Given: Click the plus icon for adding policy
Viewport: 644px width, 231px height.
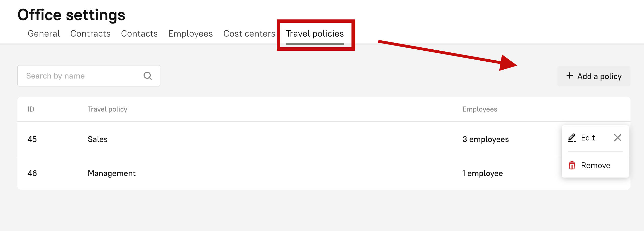Looking at the screenshot, I should click(569, 76).
